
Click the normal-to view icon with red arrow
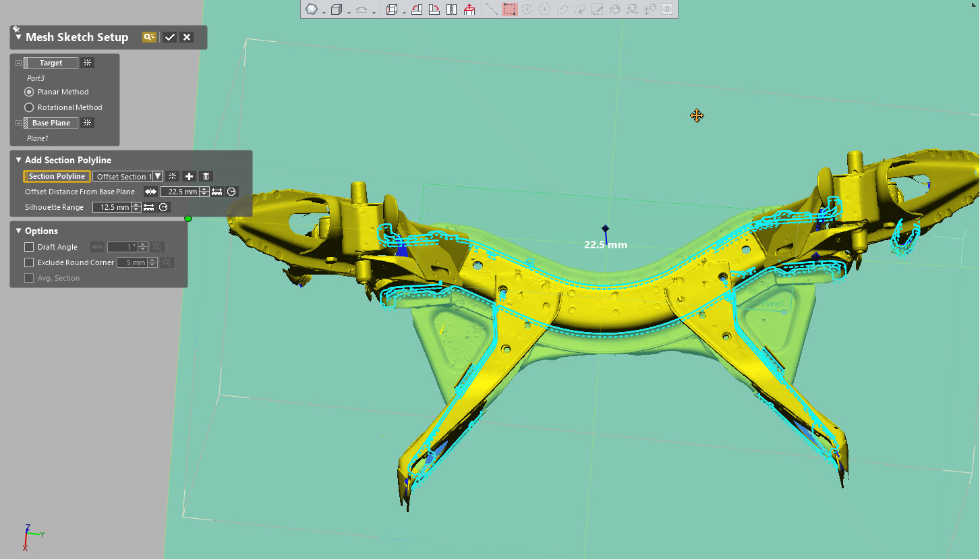point(469,9)
